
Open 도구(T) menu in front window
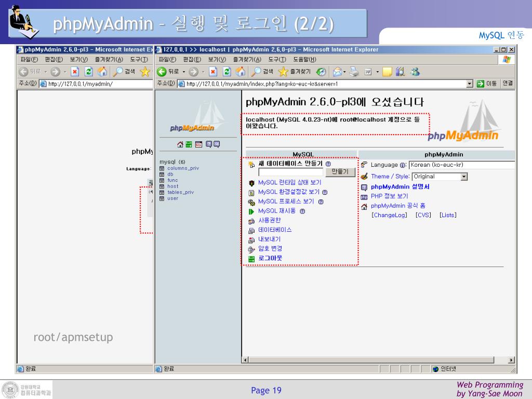(x=277, y=59)
